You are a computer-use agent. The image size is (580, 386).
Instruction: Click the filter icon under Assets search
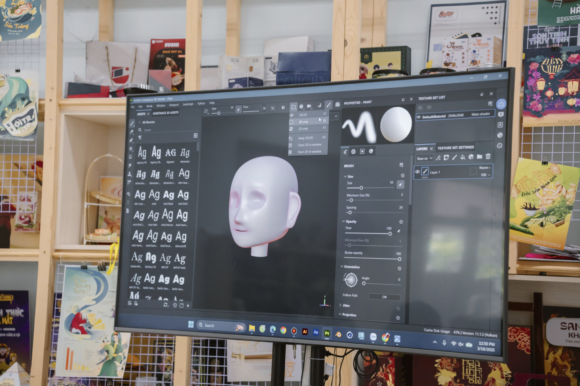click(x=140, y=138)
